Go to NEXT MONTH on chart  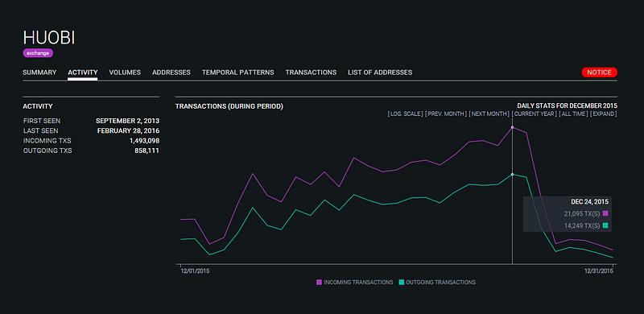489,114
